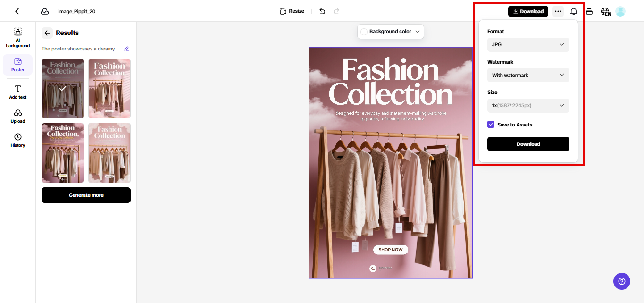Click the Format label in export panel
This screenshot has width=644, height=303.
[495, 31]
